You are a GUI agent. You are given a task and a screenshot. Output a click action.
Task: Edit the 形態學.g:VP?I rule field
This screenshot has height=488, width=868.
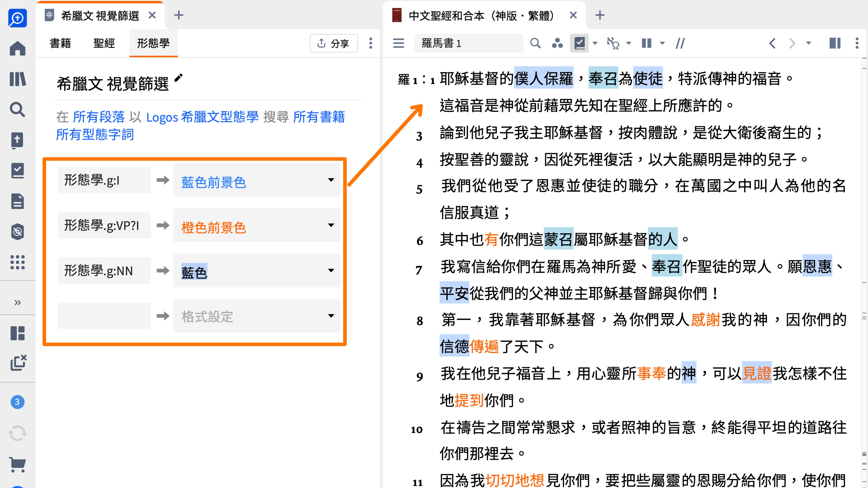tap(104, 225)
